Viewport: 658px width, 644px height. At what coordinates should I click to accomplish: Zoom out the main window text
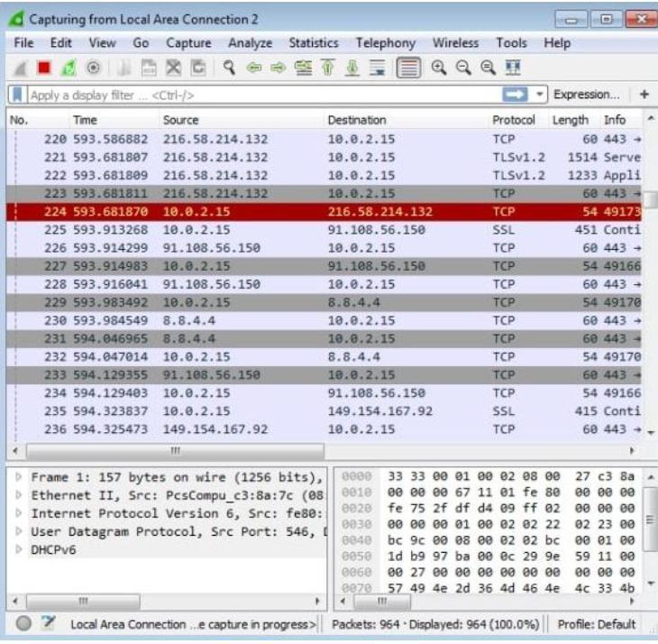click(463, 68)
